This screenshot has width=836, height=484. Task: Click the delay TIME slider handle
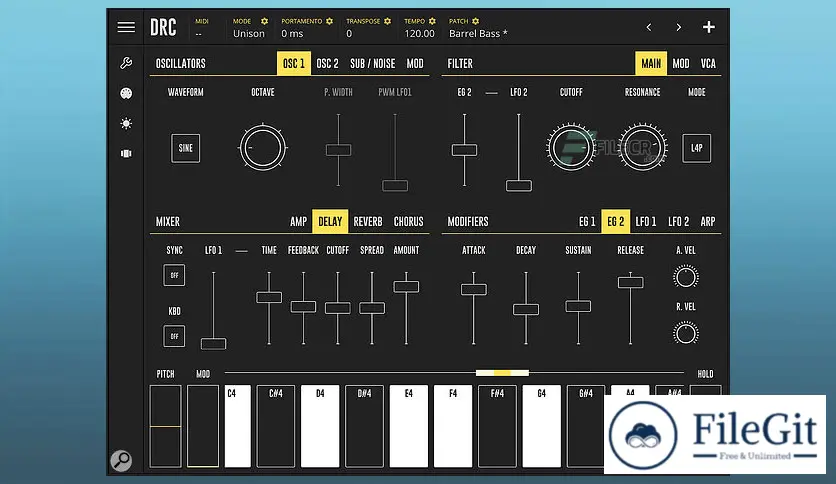269,297
